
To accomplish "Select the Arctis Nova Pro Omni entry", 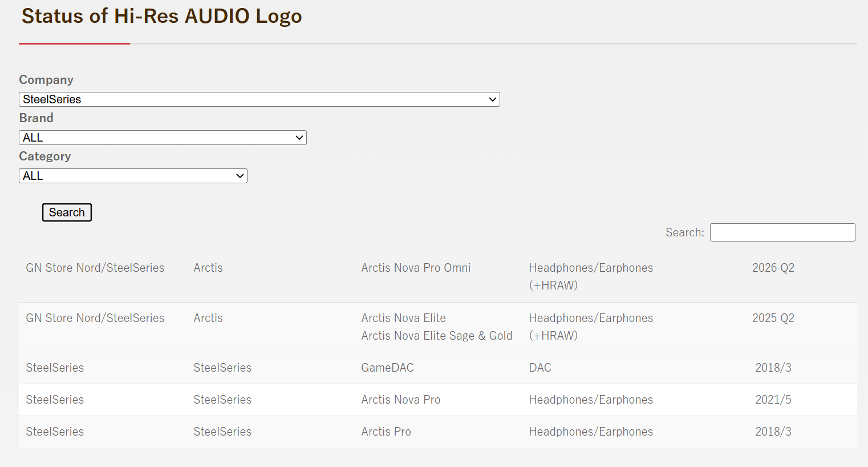I will click(x=416, y=268).
